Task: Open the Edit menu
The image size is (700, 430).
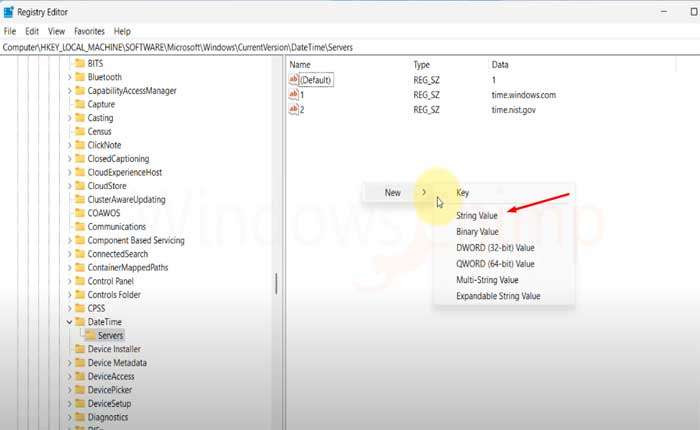Action: [x=32, y=31]
